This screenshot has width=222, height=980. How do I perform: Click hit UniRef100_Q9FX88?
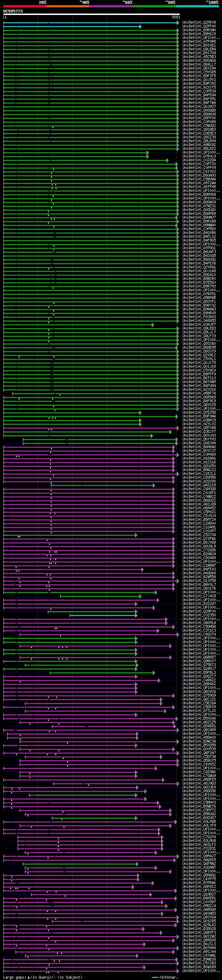pos(199,428)
